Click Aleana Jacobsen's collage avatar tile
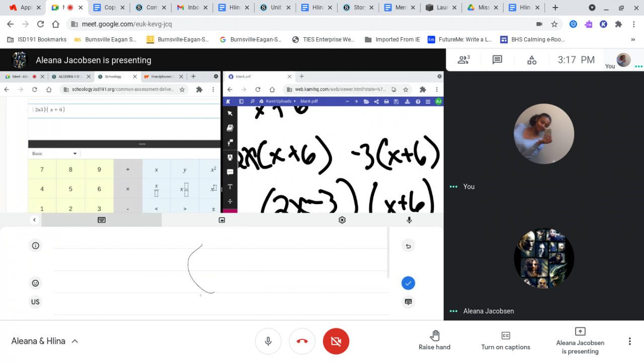644x362 pixels. [544, 258]
